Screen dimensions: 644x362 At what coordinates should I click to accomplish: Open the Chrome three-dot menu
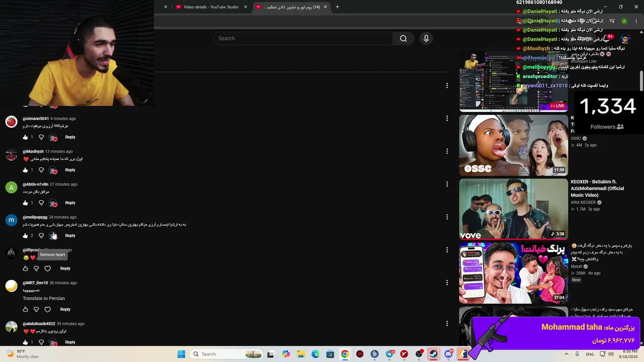click(636, 21)
